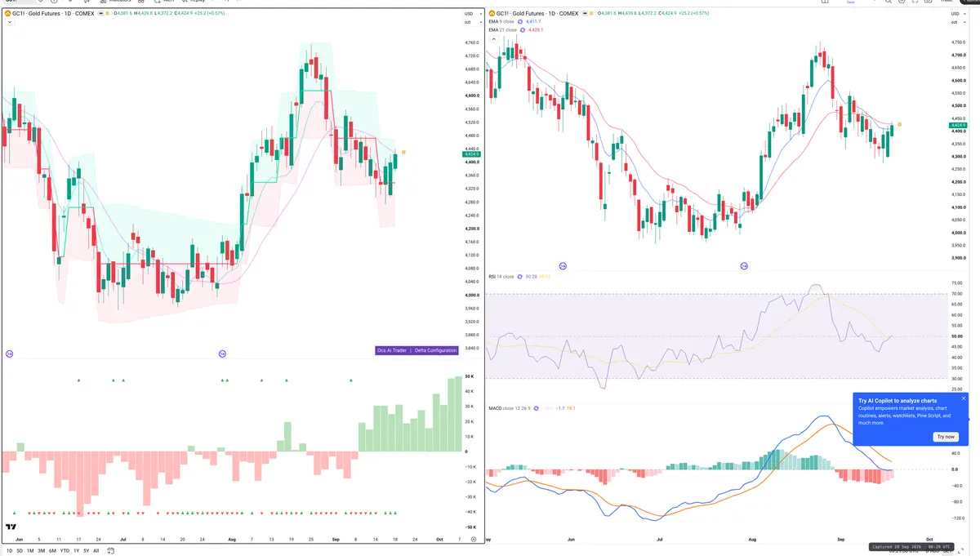980x556 pixels.
Task: Click the 70.00 level on RSI axis
Action: click(956, 293)
